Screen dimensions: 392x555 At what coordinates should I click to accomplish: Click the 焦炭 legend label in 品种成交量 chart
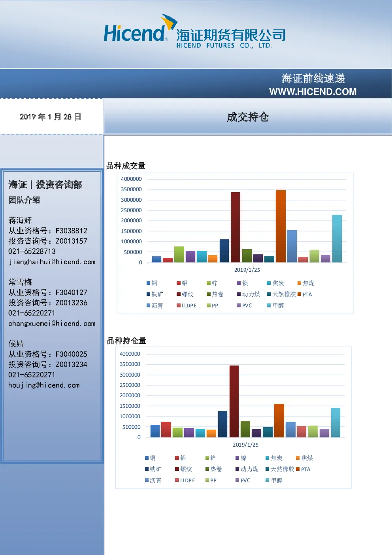tap(278, 283)
